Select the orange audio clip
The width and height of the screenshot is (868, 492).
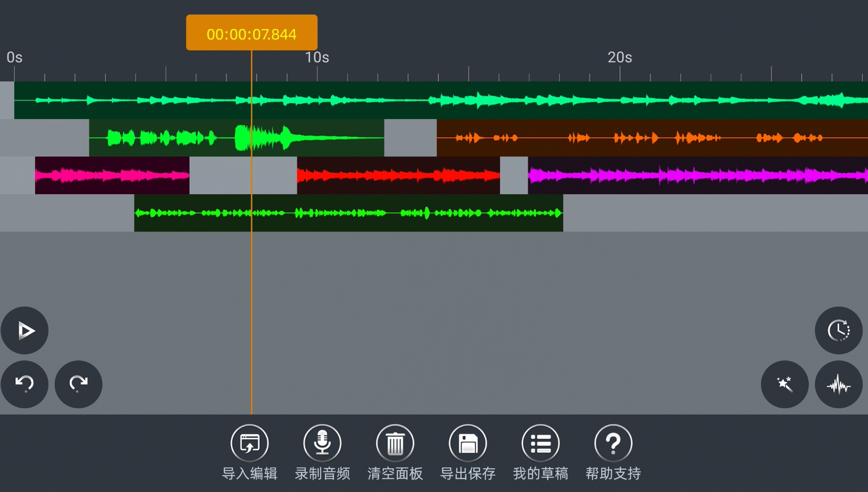click(652, 138)
